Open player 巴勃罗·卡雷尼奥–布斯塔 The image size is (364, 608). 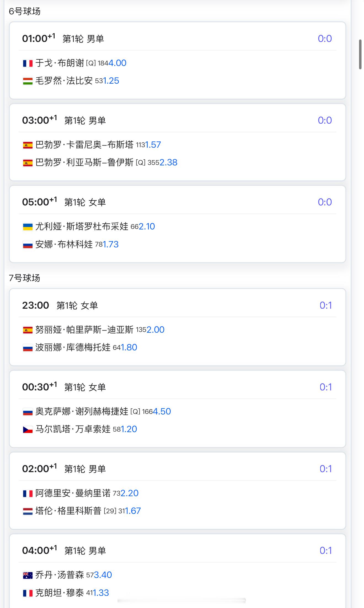click(x=84, y=145)
